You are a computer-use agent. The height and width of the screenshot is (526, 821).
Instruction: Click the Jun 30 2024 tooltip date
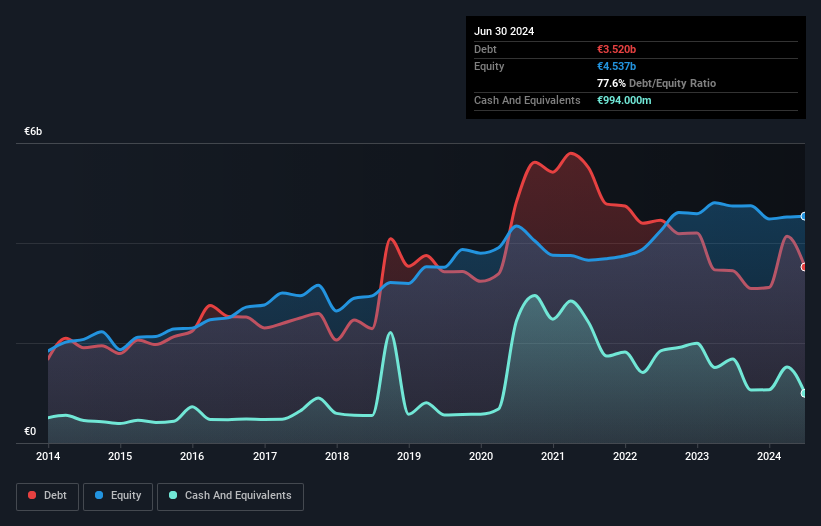504,31
